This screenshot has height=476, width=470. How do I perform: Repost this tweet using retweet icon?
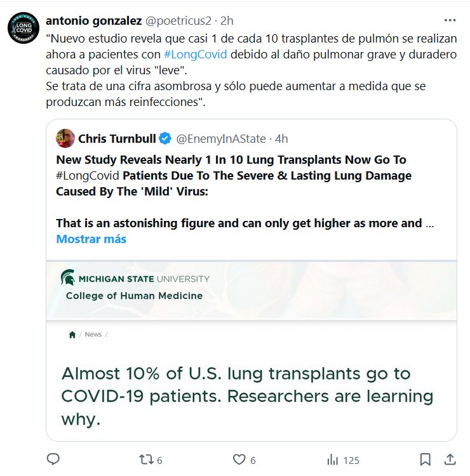point(147,459)
